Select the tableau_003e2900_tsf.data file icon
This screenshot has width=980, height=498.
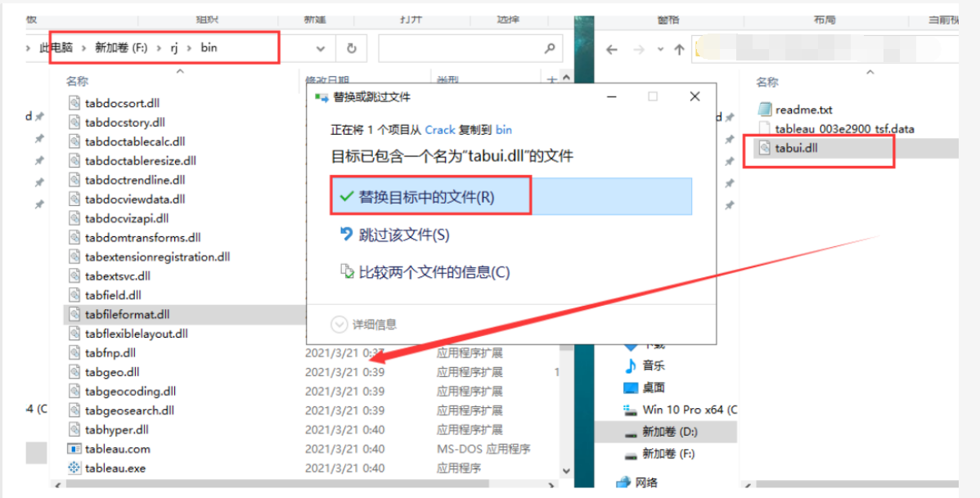coord(764,128)
